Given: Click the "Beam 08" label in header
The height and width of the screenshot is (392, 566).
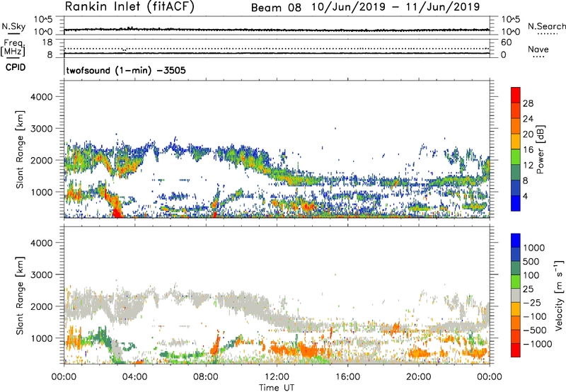Looking at the screenshot, I should pos(276,8).
